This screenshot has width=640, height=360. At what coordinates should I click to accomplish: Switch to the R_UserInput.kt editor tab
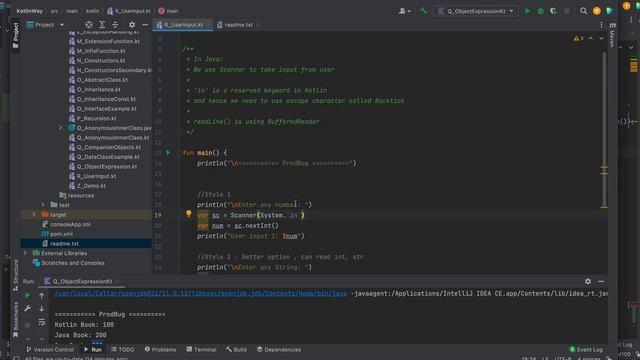(183, 25)
